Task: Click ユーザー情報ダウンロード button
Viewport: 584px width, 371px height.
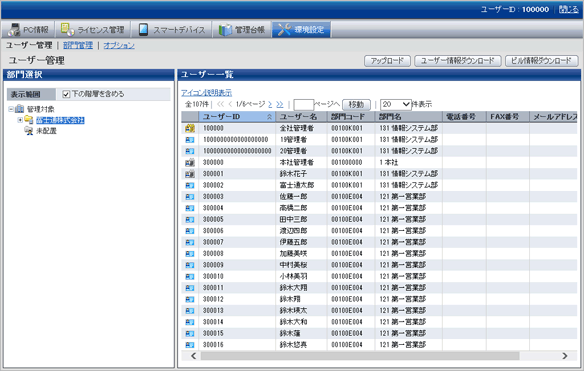Action: point(458,61)
